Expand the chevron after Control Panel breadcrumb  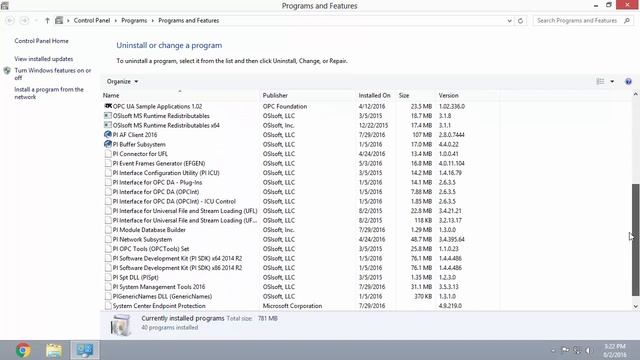(116, 20)
